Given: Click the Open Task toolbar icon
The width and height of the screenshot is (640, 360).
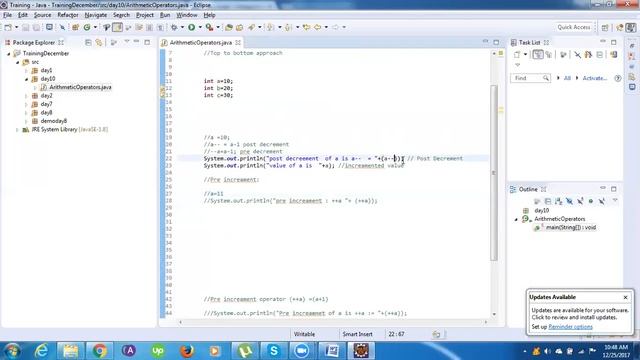Looking at the screenshot, I should coord(240,27).
